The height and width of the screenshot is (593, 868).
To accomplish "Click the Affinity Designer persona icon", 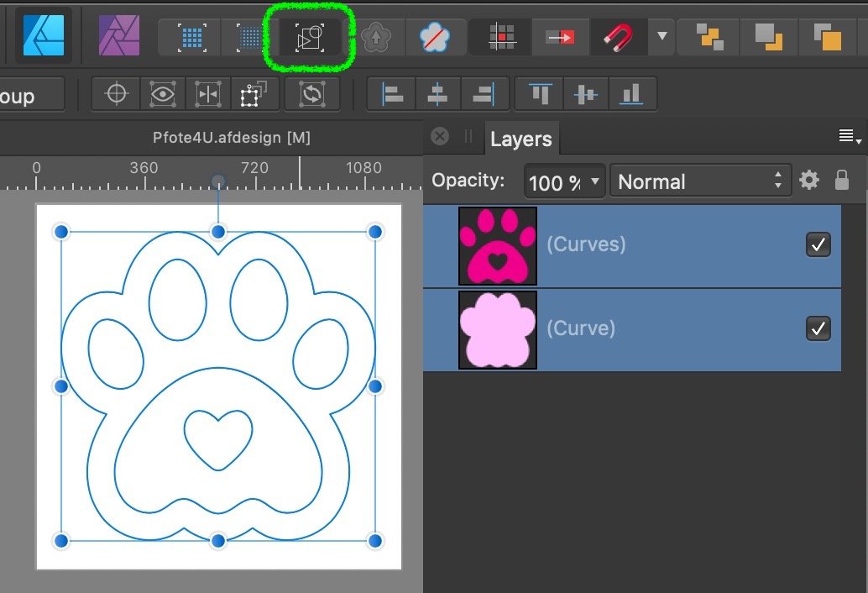I will point(43,34).
